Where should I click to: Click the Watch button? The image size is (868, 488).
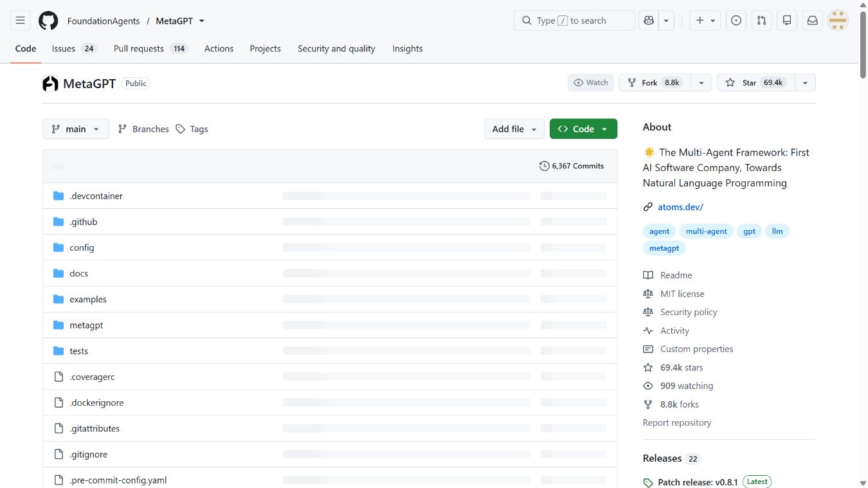tap(590, 83)
